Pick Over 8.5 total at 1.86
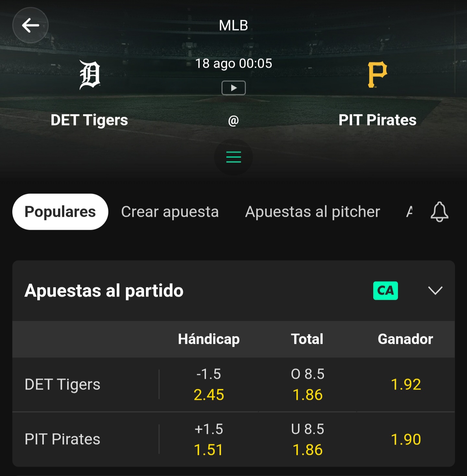 307,385
